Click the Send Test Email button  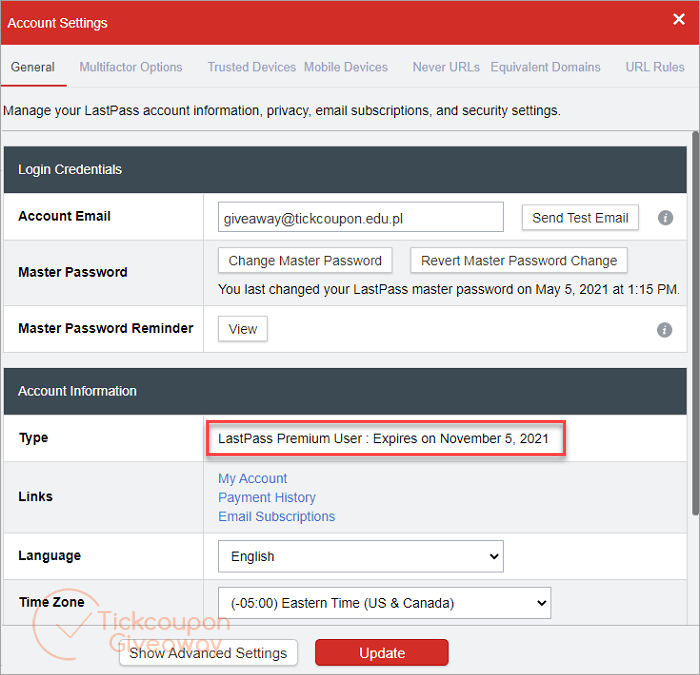[x=580, y=217]
